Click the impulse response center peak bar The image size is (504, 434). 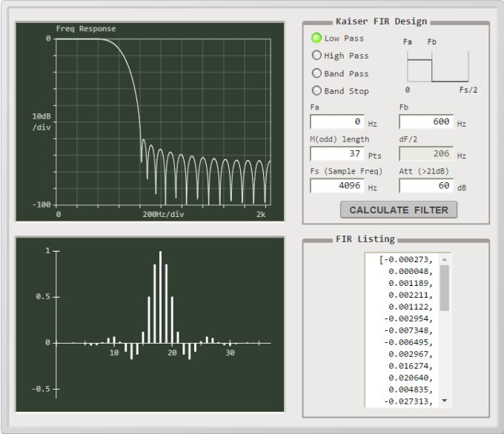(160, 296)
